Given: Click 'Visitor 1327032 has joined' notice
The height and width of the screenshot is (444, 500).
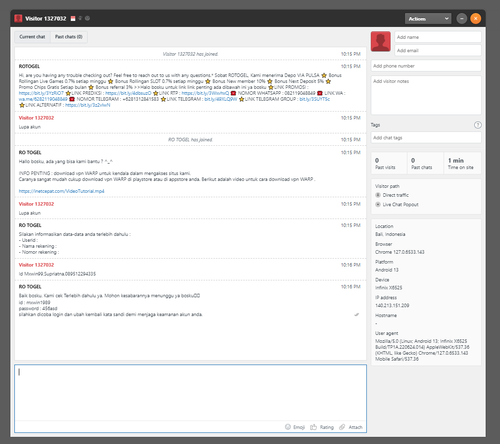Looking at the screenshot, I should [190, 54].
